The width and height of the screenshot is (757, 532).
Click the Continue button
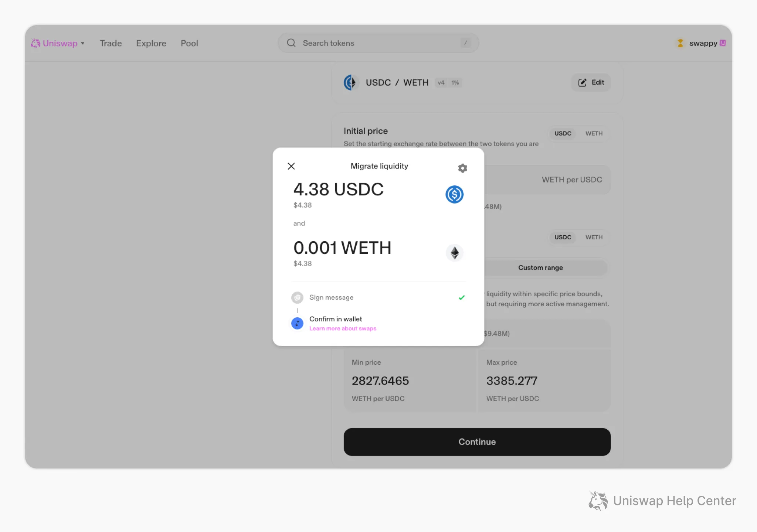point(477,442)
